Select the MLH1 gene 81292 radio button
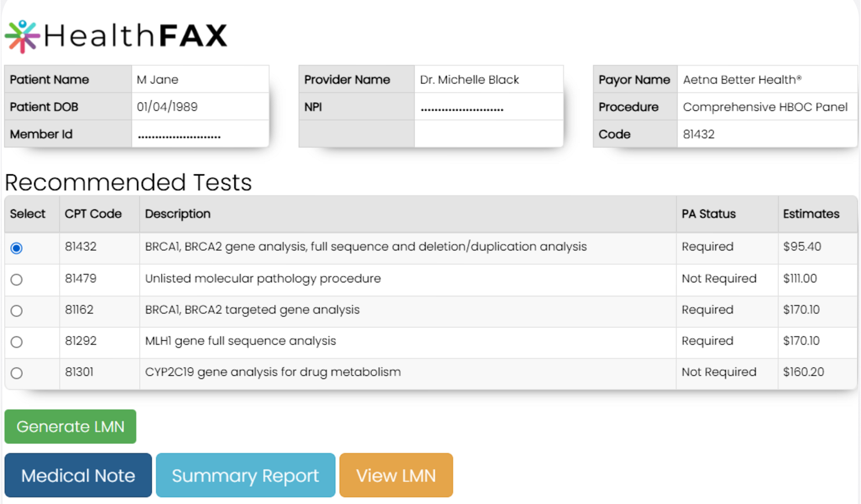This screenshot has height=504, width=861. [17, 342]
